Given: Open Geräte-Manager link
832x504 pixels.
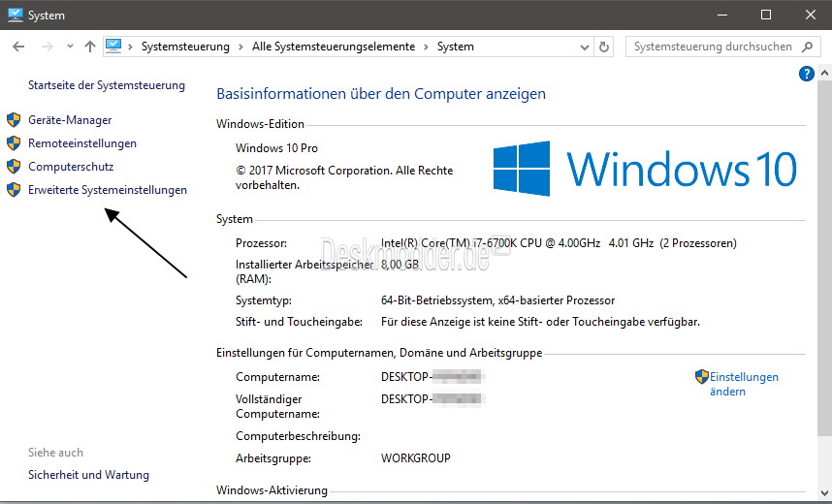Looking at the screenshot, I should [70, 120].
